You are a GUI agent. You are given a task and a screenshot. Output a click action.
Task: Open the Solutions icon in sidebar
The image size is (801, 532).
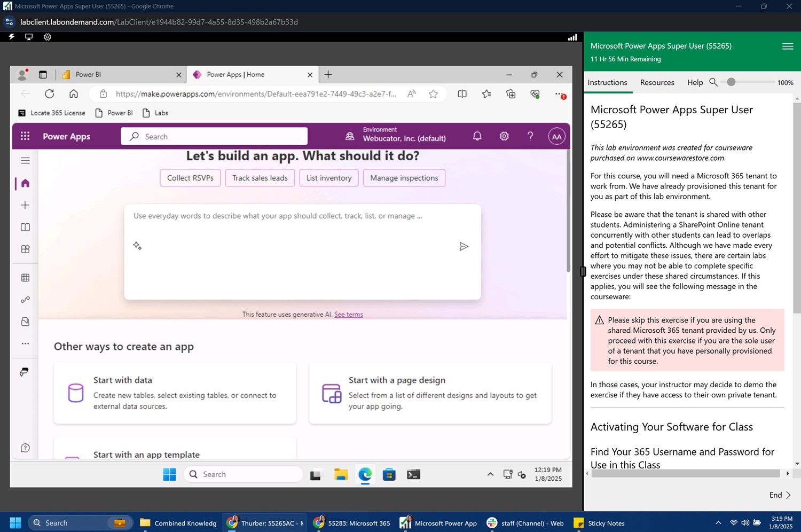[25, 322]
